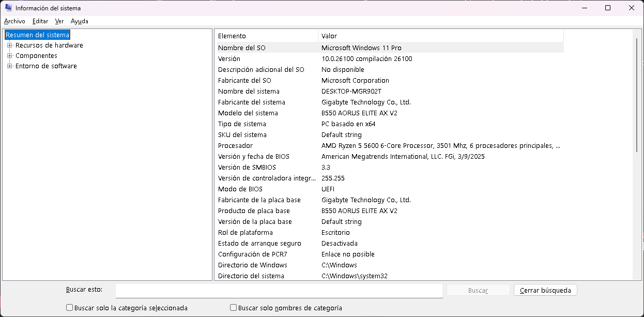Screen dimensions: 644x317
Task: Click the Elemento column header
Action: 266,36
